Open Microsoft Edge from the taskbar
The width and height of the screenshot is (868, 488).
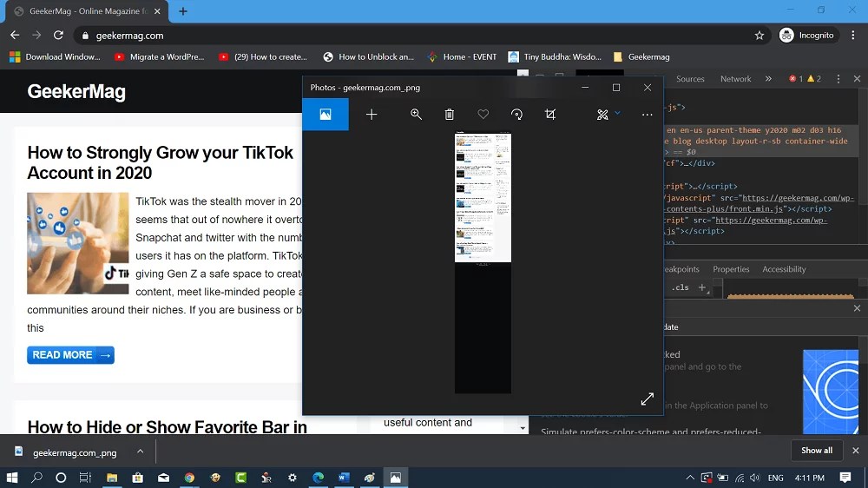[x=318, y=478]
